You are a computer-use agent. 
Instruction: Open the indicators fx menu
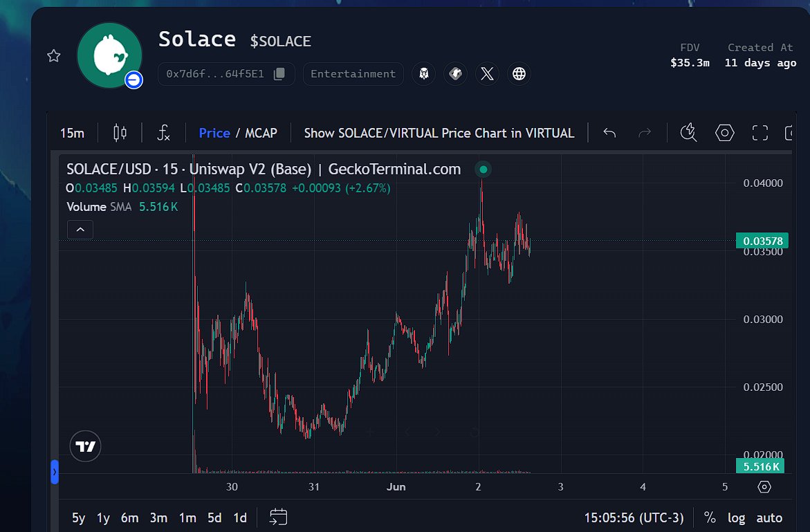click(163, 133)
